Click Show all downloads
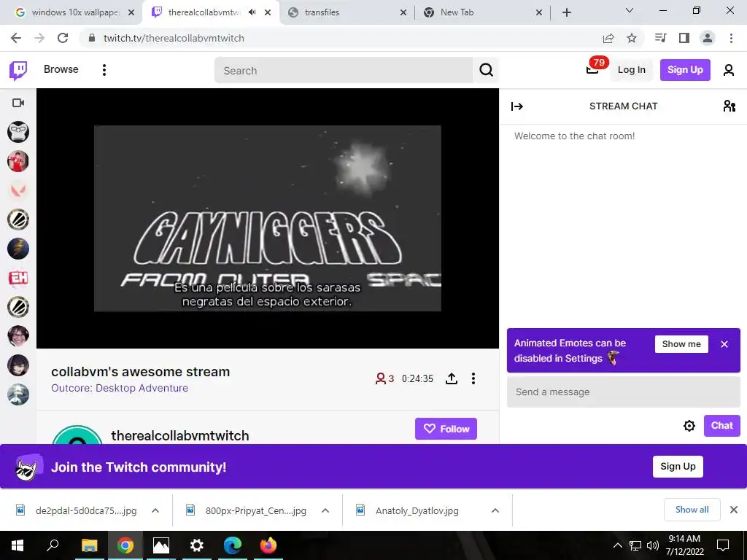Screen dimensions: 747x560 692,510
